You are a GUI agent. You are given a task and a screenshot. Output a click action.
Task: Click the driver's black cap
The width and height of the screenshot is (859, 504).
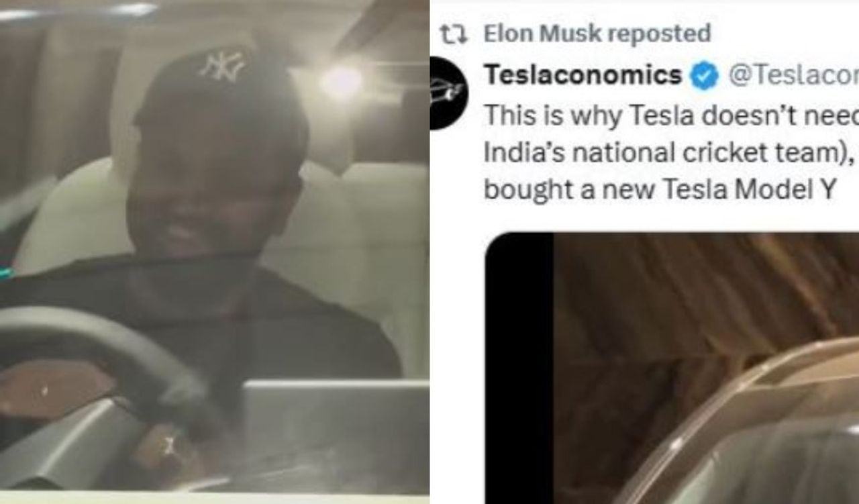[x=220, y=94]
